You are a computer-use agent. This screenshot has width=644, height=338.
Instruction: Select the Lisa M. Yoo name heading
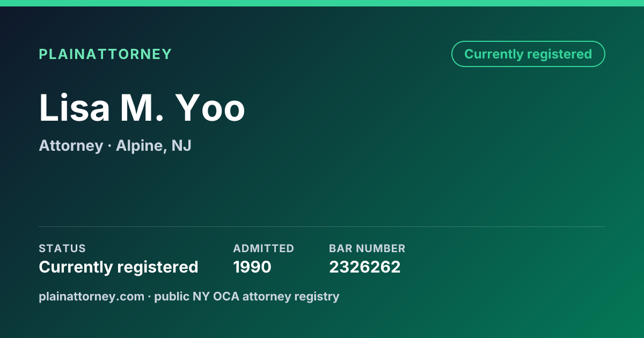click(142, 108)
